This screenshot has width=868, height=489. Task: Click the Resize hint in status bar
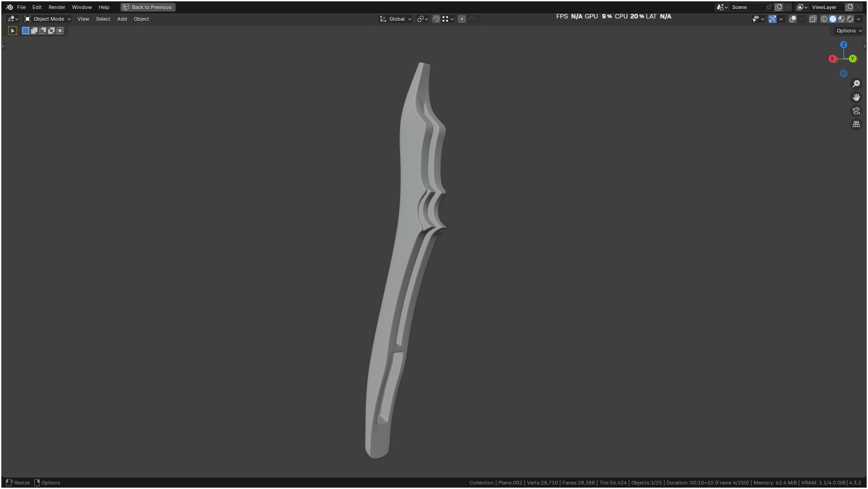18,483
